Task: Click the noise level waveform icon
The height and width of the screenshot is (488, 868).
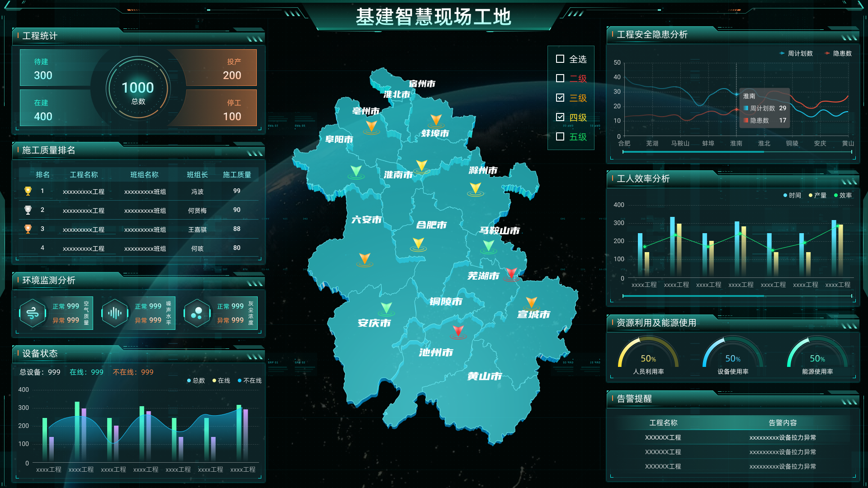Action: click(x=115, y=313)
